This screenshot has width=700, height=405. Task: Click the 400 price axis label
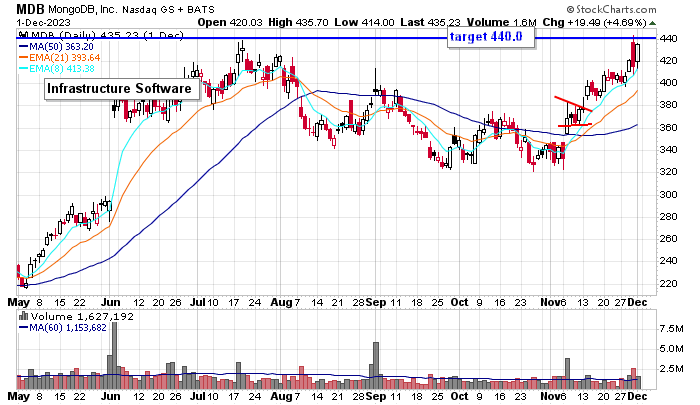669,83
